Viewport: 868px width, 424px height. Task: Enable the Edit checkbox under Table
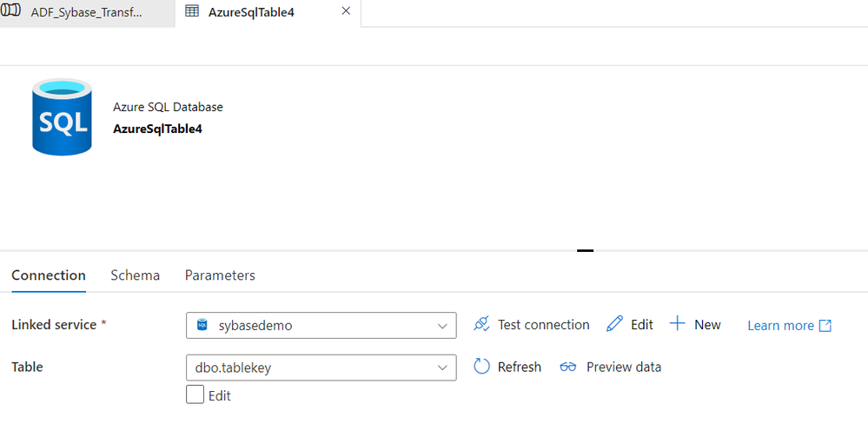click(x=195, y=395)
